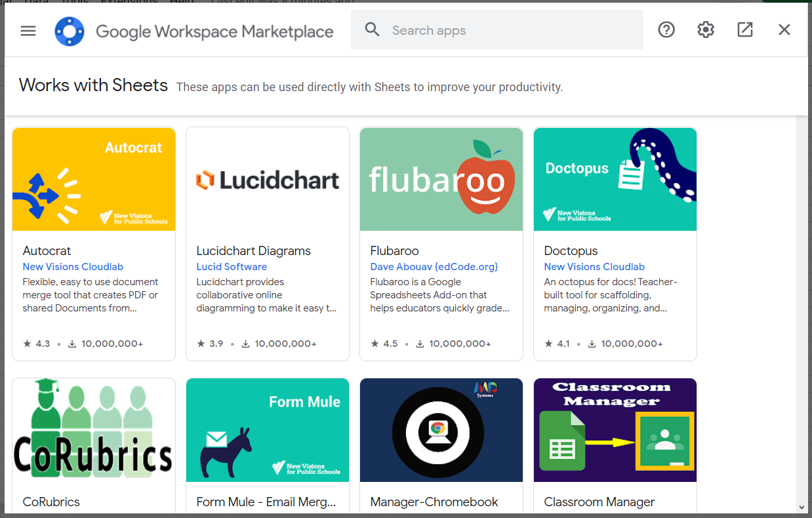The width and height of the screenshot is (812, 518).
Task: Open the Manager-Chromebook banner image
Action: pos(441,430)
